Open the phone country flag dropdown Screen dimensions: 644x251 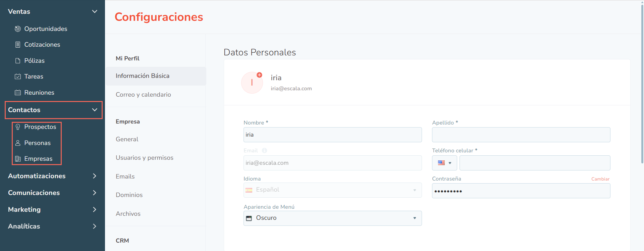point(444,163)
